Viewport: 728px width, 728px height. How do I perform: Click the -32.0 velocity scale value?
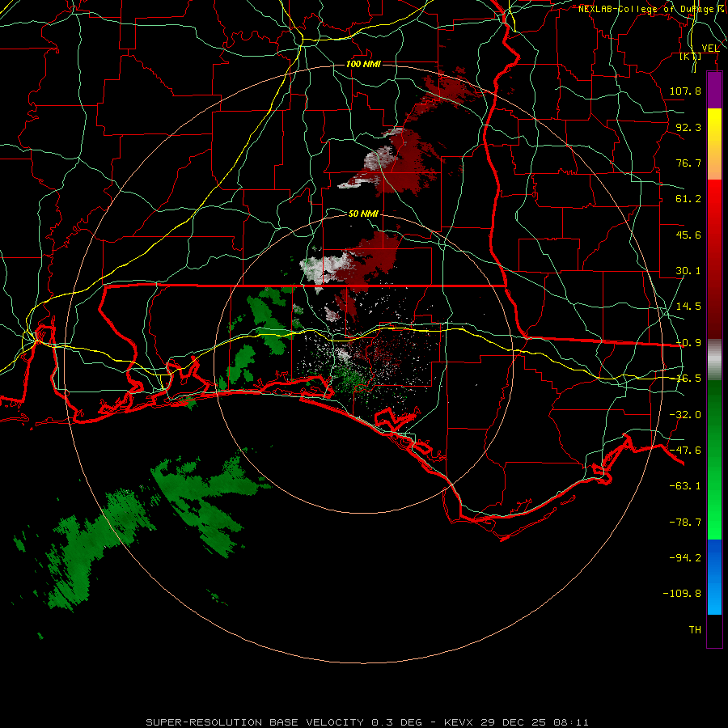tap(685, 415)
